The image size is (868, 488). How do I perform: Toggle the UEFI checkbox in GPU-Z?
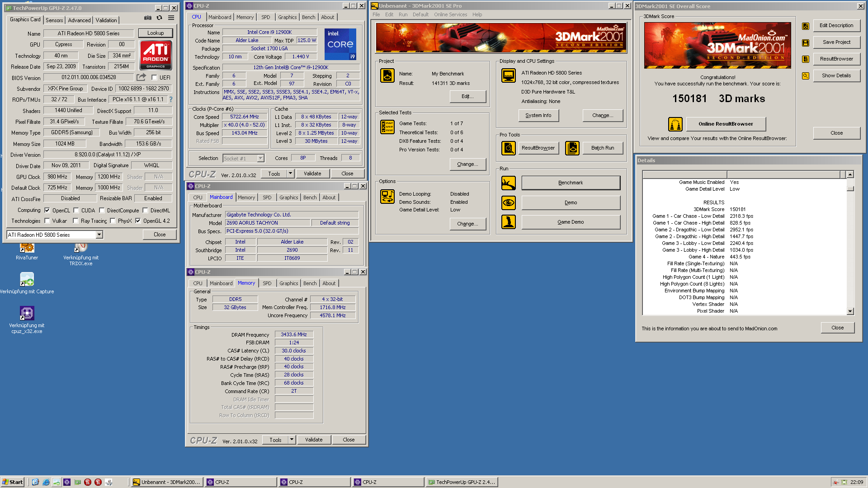[154, 78]
